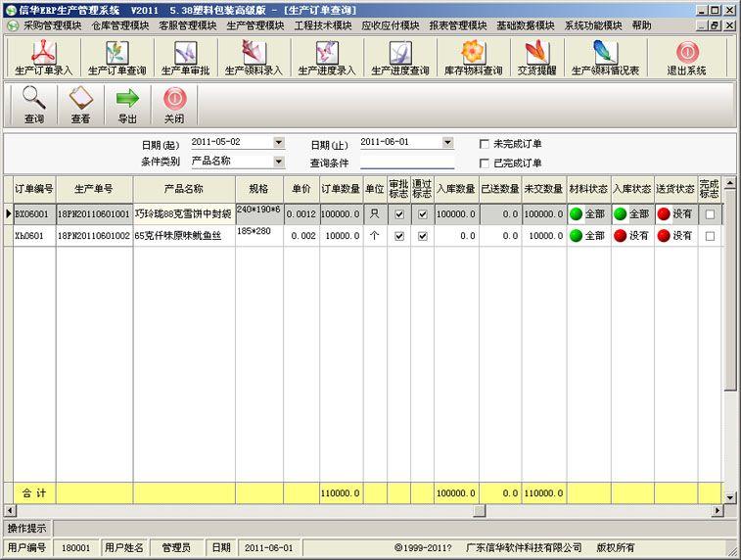Click red 入库状态 indicator for Xh0601
741x560 pixels.
(x=620, y=235)
